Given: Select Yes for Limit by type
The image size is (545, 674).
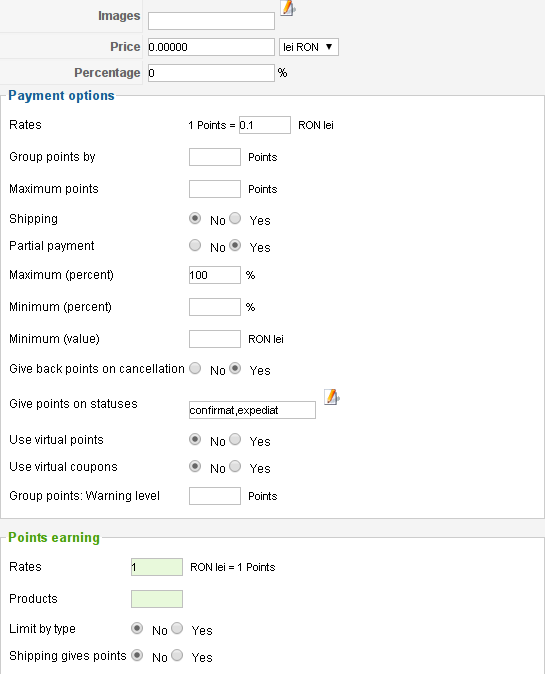Looking at the screenshot, I should [x=177, y=628].
